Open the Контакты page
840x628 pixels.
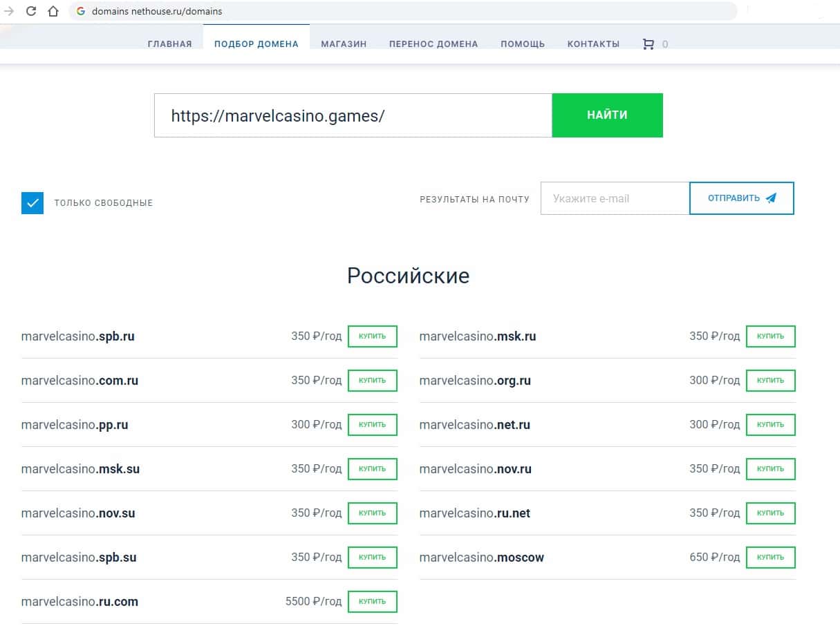tap(593, 44)
